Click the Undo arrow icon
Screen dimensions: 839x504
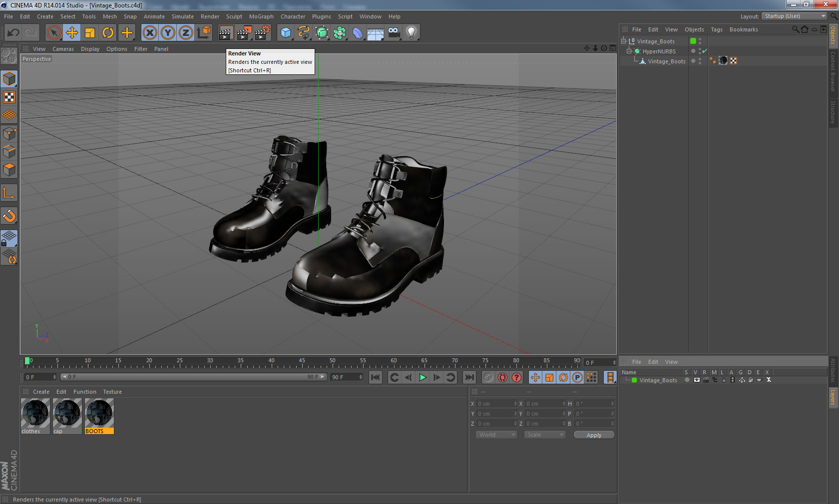[x=13, y=33]
